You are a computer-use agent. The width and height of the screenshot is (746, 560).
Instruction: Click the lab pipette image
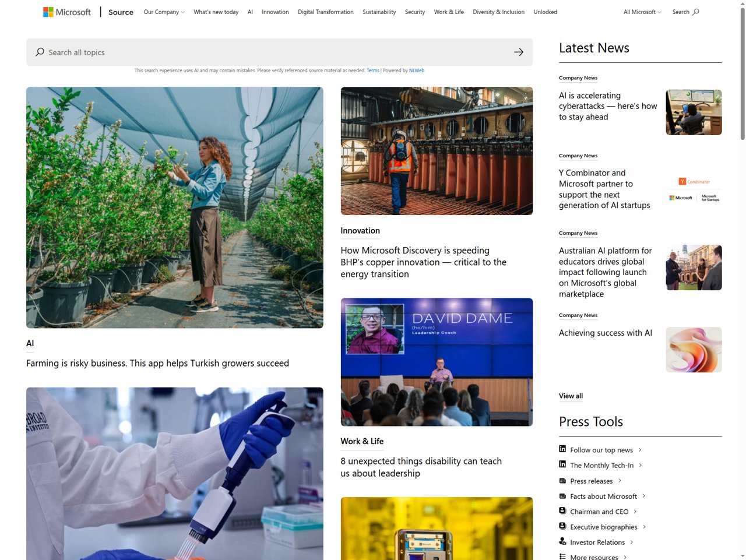click(x=175, y=474)
